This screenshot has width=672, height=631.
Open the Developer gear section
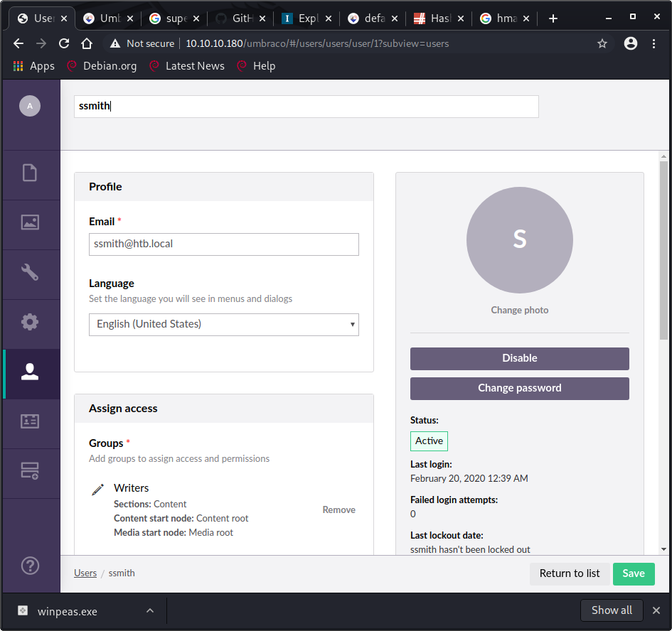click(x=30, y=322)
